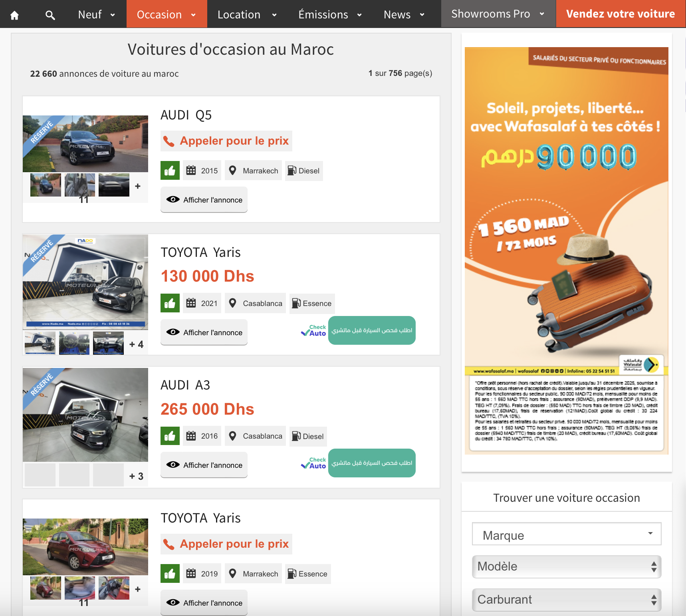
Task: Click the fuel pump icon next to Diesel on Audi Q5
Action: click(x=292, y=171)
